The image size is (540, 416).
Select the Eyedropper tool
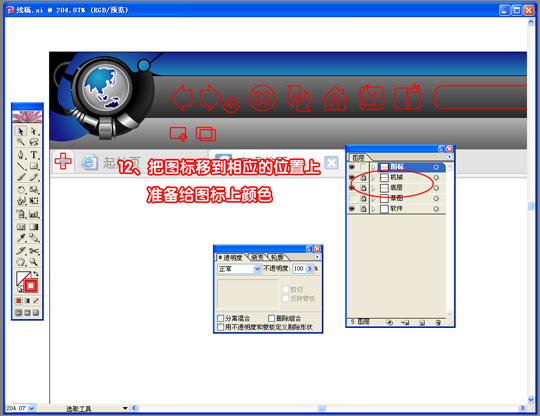(x=21, y=238)
